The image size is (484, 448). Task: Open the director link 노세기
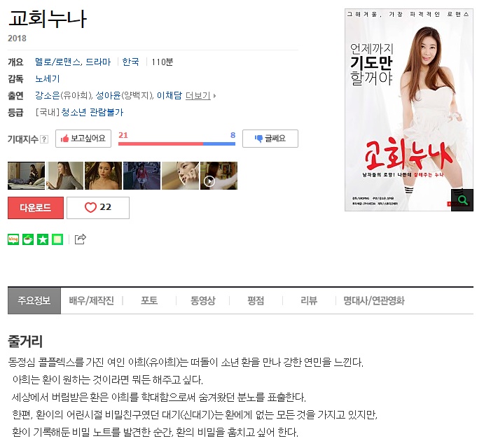tap(48, 78)
